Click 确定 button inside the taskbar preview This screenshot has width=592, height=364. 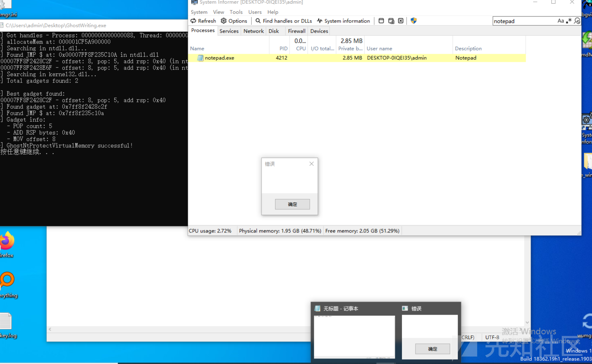pos(432,349)
